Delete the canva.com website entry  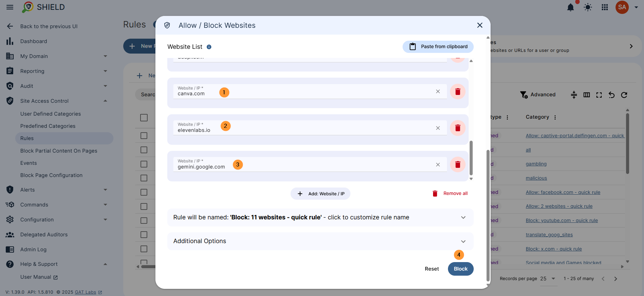click(x=458, y=92)
